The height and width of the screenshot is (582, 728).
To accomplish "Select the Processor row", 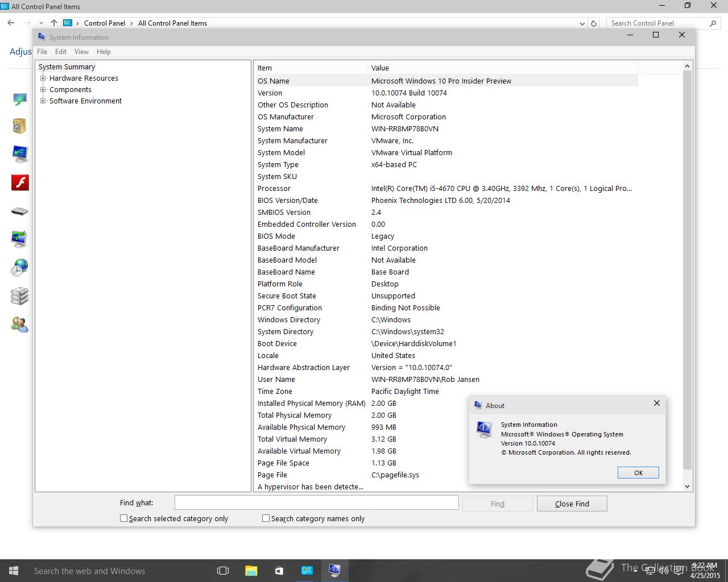I will click(446, 189).
